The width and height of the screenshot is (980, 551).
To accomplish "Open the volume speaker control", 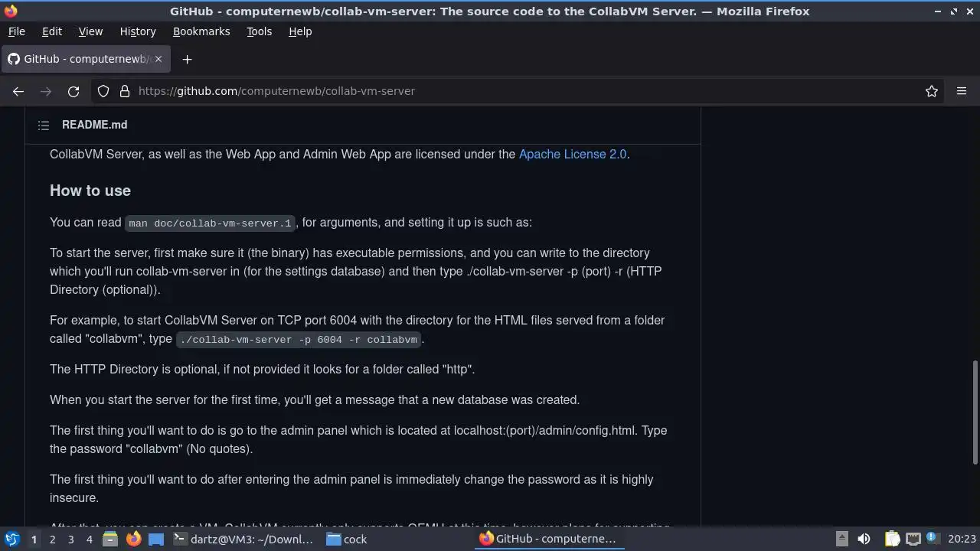I will point(864,539).
